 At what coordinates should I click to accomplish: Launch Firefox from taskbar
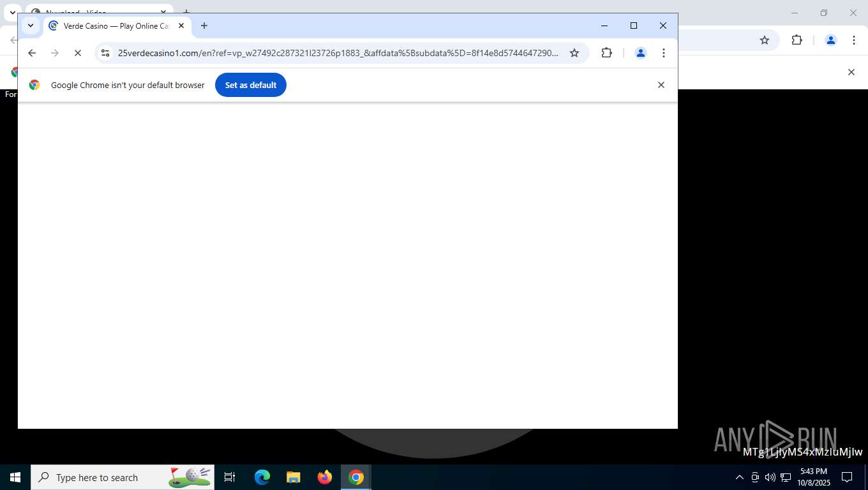(x=325, y=477)
